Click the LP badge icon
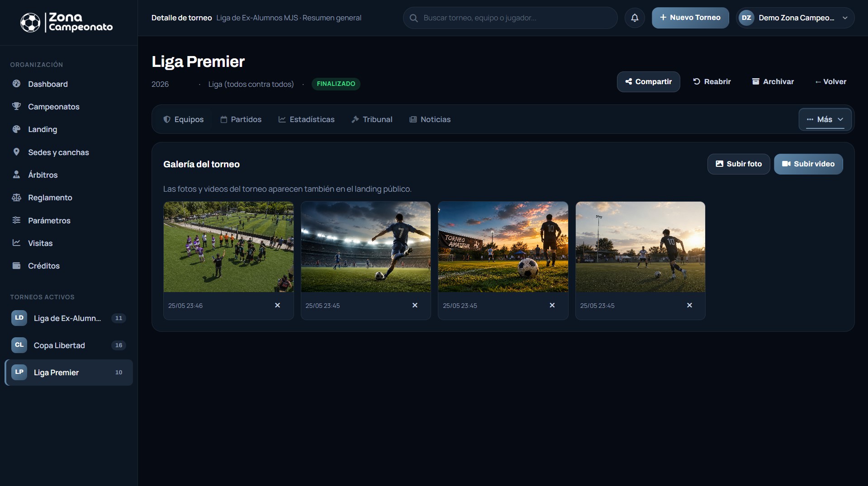 point(19,372)
